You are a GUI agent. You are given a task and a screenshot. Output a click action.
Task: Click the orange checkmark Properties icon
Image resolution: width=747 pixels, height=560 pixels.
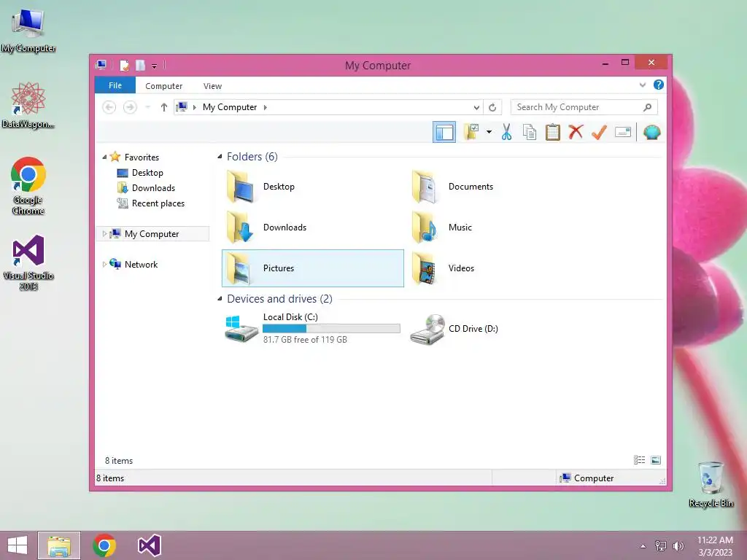pyautogui.click(x=600, y=132)
